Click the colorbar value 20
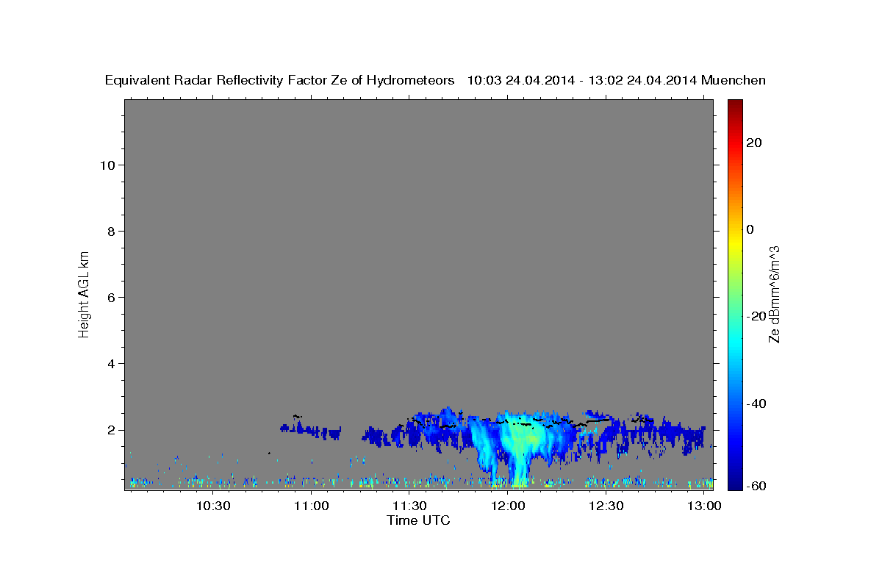882x588 pixels. pos(753,143)
